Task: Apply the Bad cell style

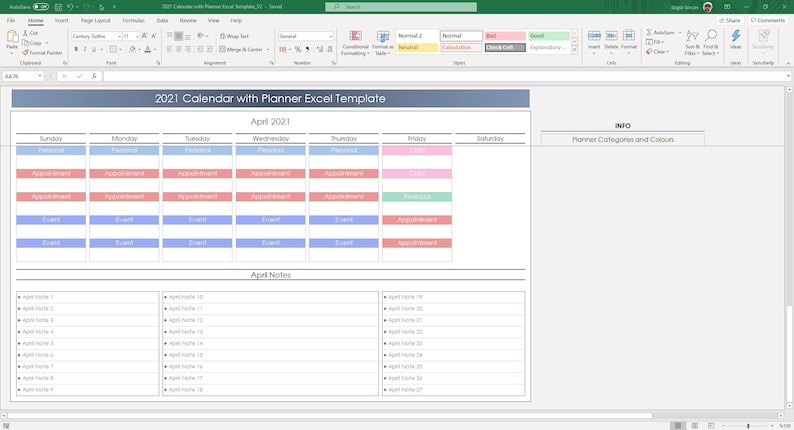Action: click(x=505, y=36)
